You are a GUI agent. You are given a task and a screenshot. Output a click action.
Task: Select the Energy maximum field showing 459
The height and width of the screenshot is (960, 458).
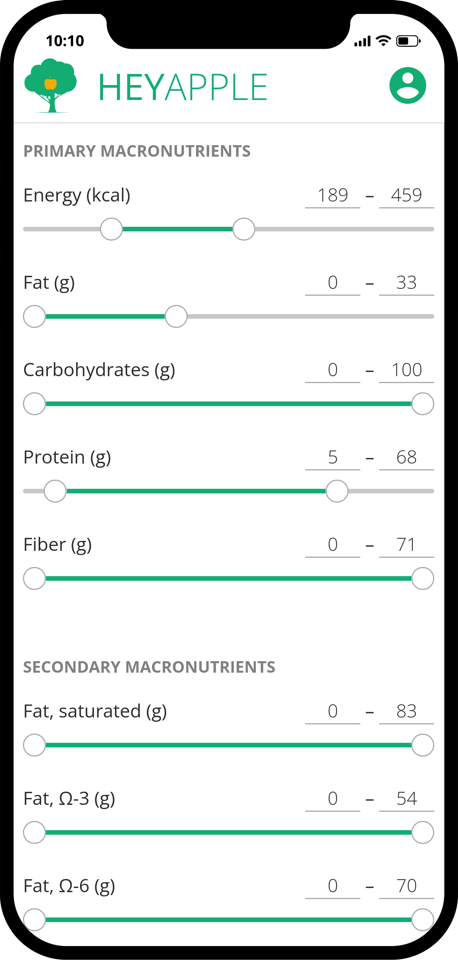coord(407,196)
